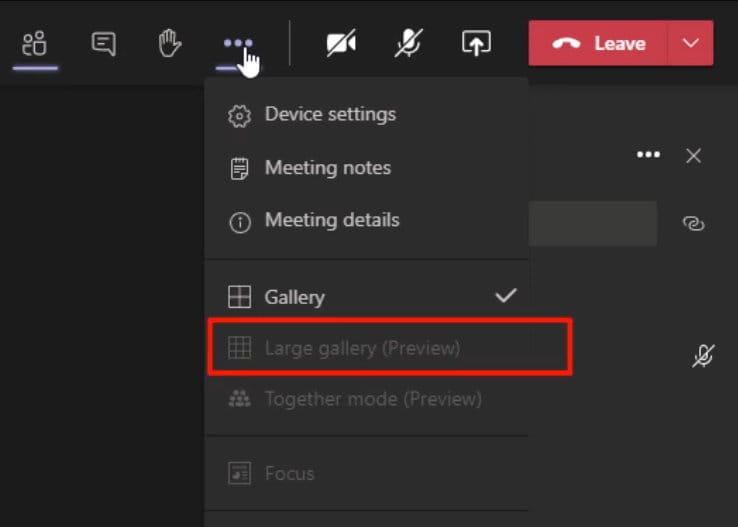Click the copy join link icon
The height and width of the screenshot is (527, 738).
(x=693, y=224)
